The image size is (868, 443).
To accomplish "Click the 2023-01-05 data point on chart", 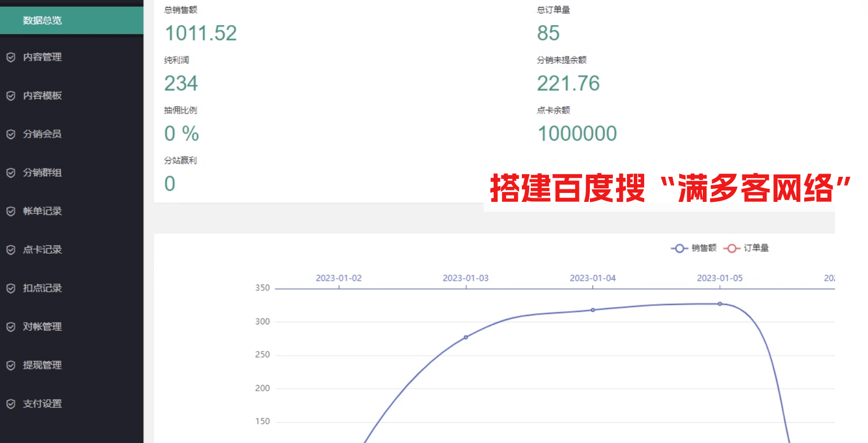I will (x=720, y=304).
